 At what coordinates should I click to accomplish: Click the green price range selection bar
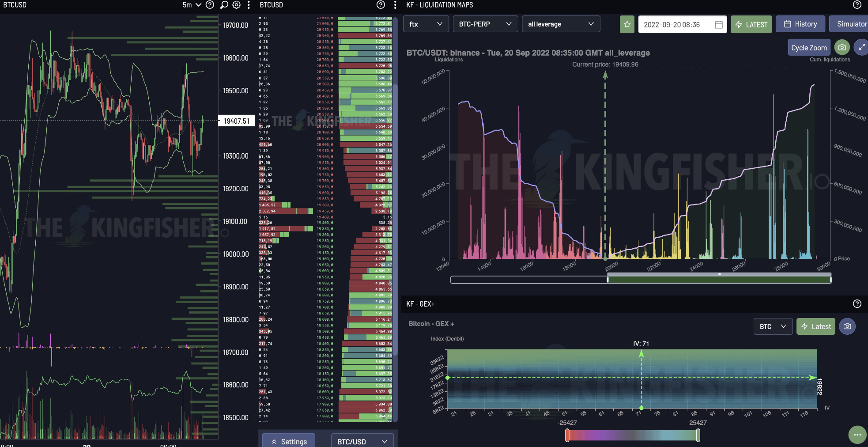(x=719, y=280)
